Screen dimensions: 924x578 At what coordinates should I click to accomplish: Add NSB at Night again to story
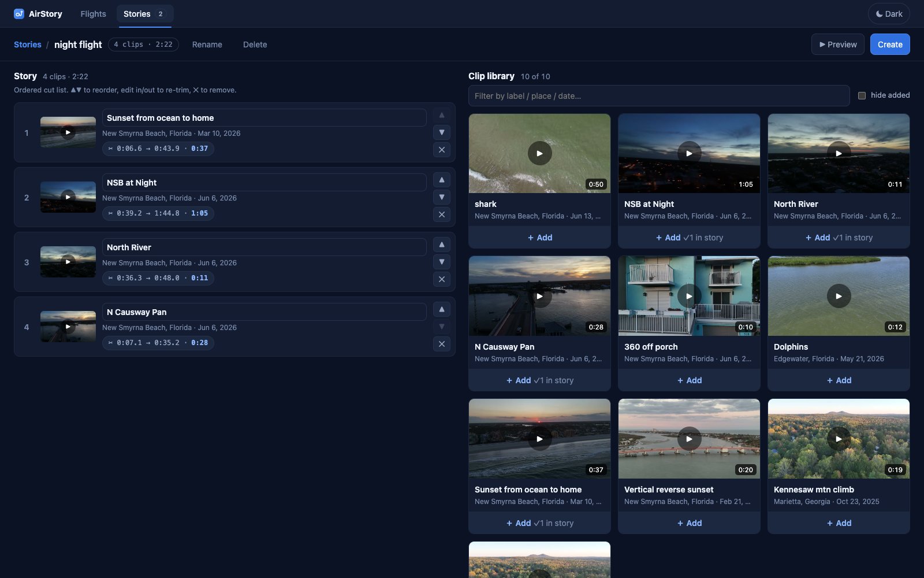pyautogui.click(x=689, y=238)
